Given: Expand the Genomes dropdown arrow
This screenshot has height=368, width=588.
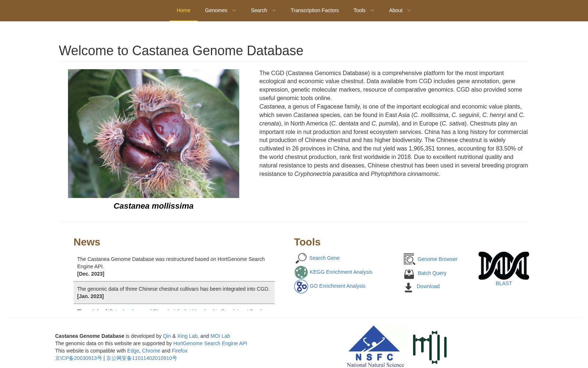Looking at the screenshot, I should coord(234,10).
